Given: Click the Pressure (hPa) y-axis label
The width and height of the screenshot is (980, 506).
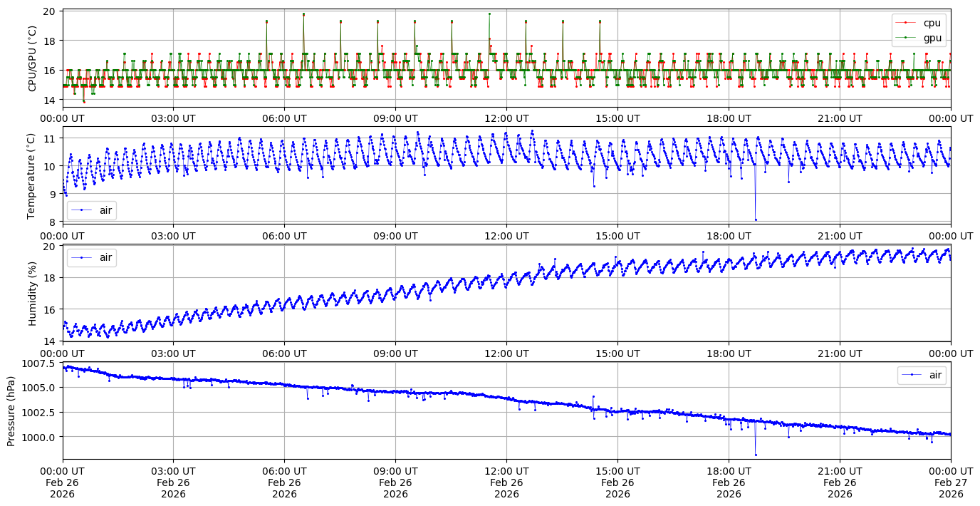Looking at the screenshot, I should point(11,411).
